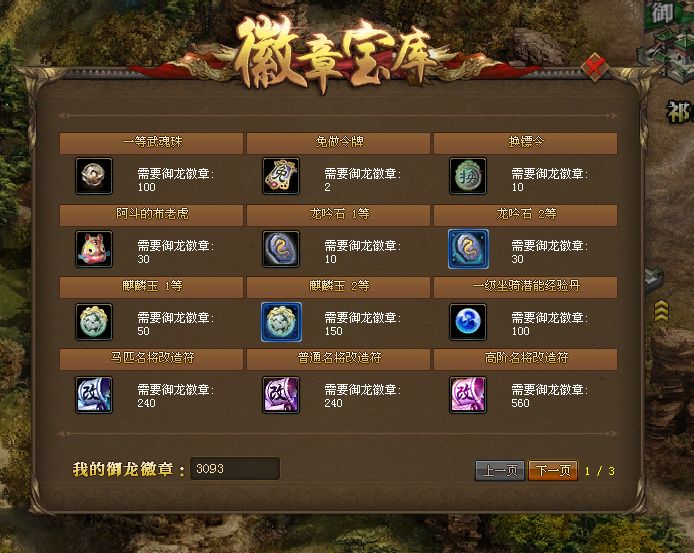694x553 pixels.
Task: Select the 马匹名将改造符 icon
Action: tap(94, 395)
